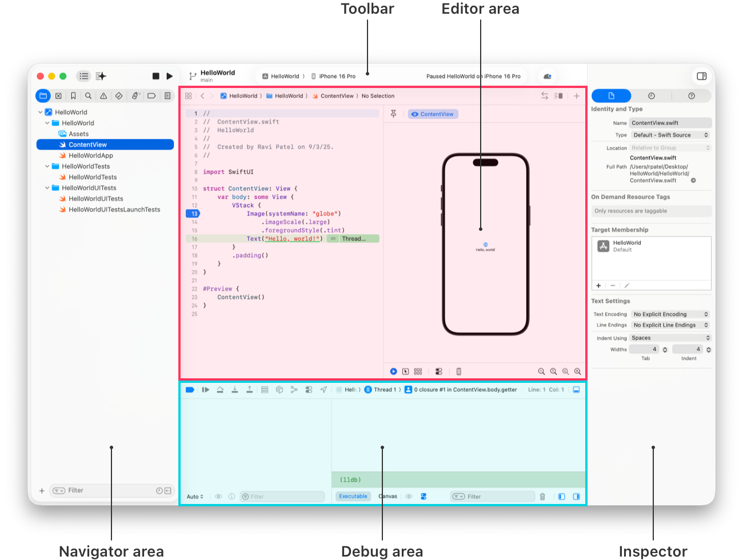
Task: Click the breakpoint on line 13
Action: point(193,214)
